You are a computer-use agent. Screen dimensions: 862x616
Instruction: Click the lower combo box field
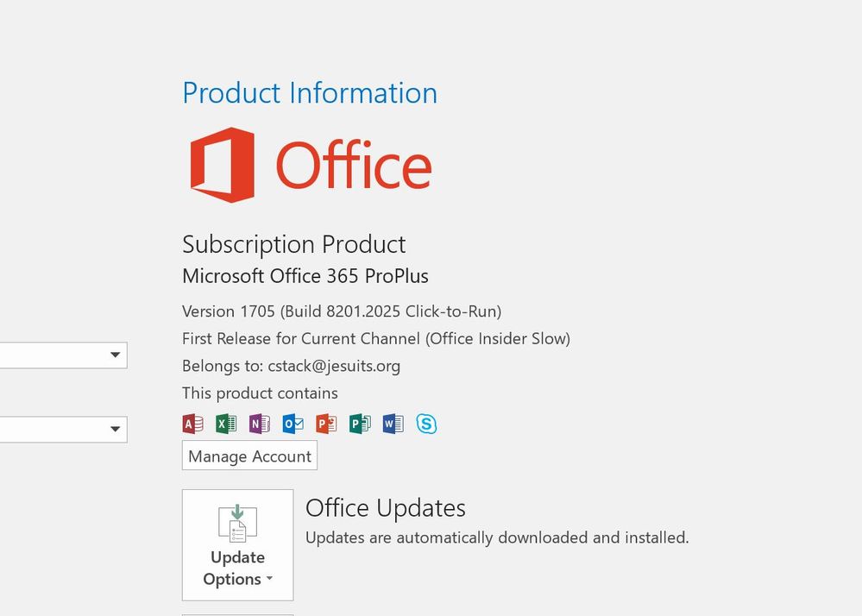[63, 429]
